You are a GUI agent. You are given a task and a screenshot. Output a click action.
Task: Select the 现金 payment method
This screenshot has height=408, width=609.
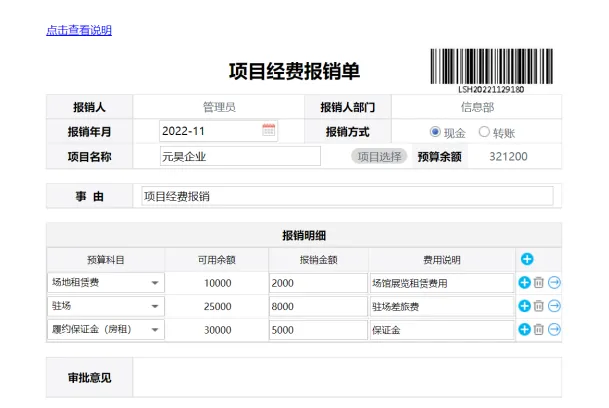pos(435,132)
